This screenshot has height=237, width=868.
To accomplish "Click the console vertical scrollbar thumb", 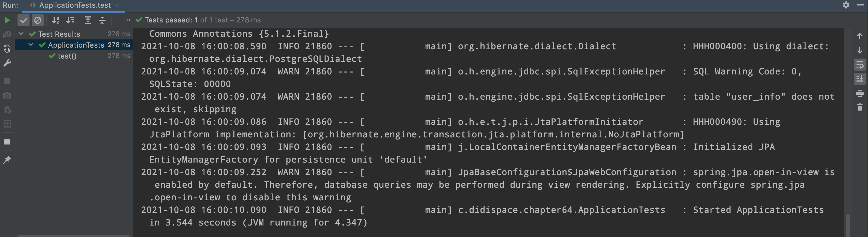I will click(847, 226).
